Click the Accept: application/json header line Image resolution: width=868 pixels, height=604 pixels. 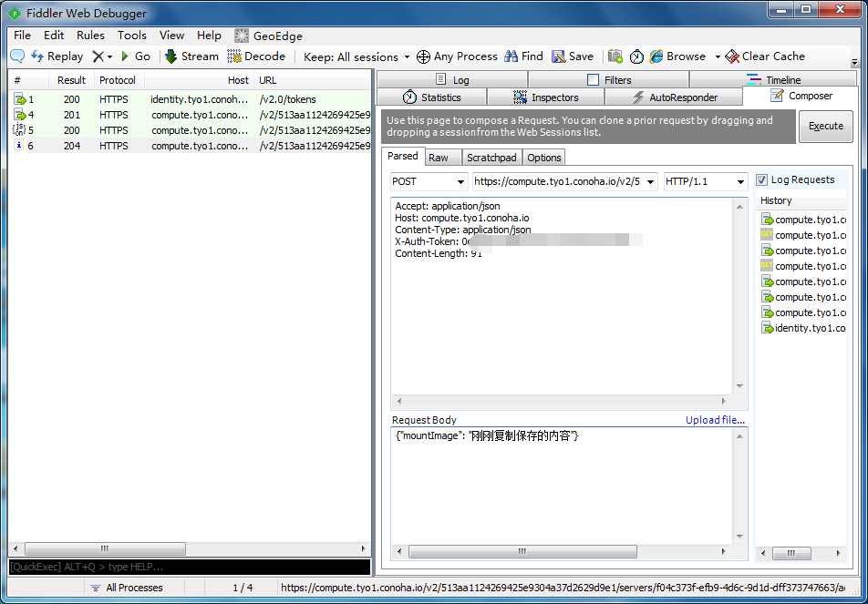coord(448,206)
